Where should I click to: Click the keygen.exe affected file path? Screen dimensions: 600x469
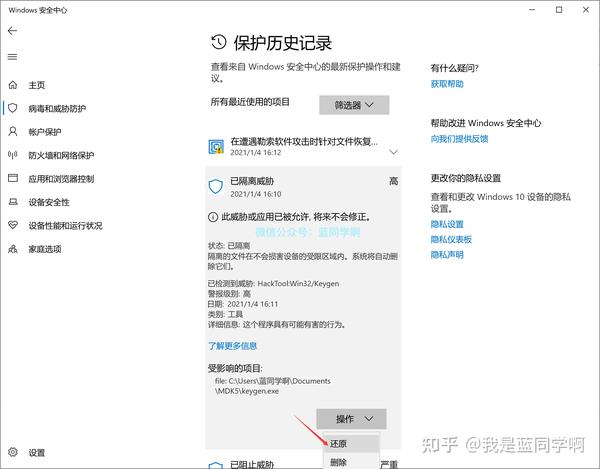pyautogui.click(x=272, y=386)
